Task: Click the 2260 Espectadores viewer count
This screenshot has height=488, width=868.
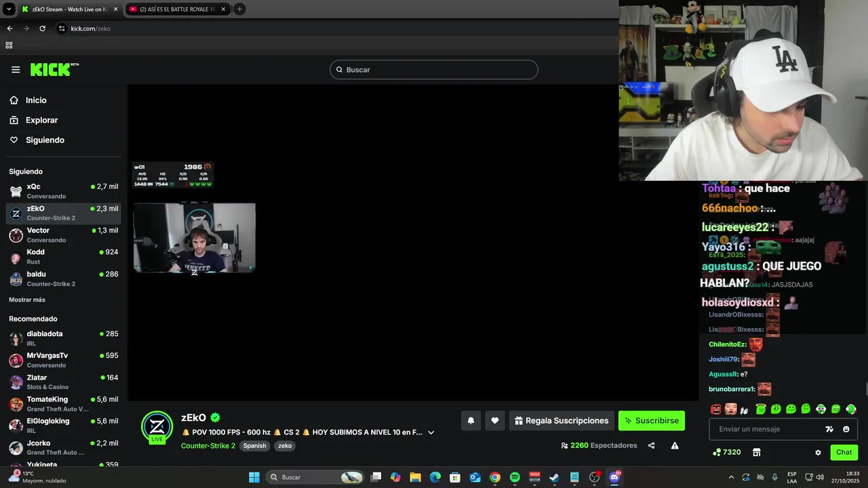Action: (x=599, y=445)
